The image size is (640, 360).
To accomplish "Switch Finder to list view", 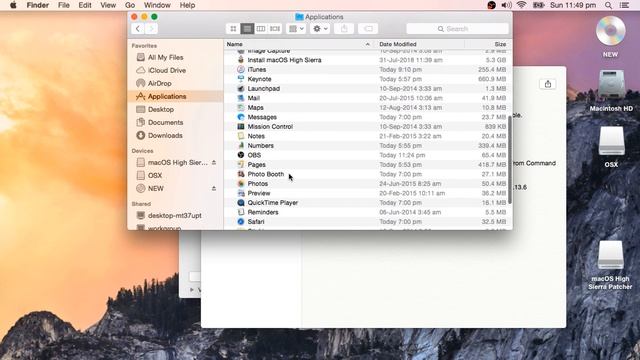I will click(x=247, y=29).
